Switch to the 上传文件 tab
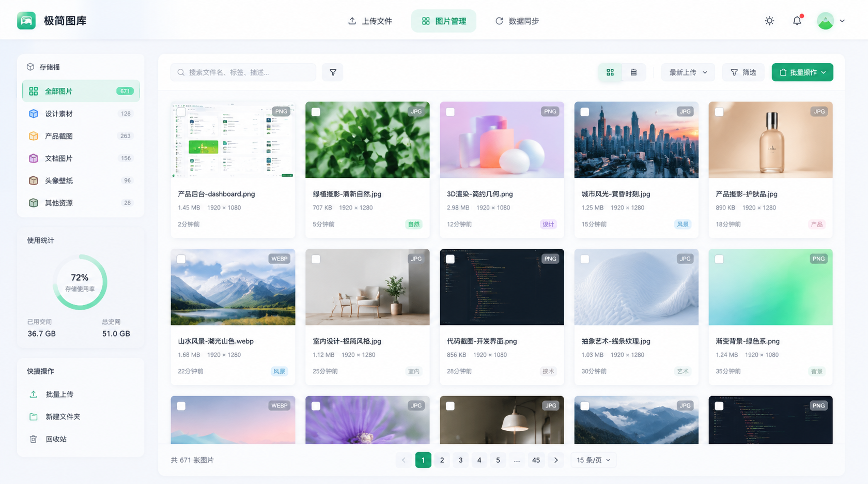The image size is (868, 484). [370, 21]
